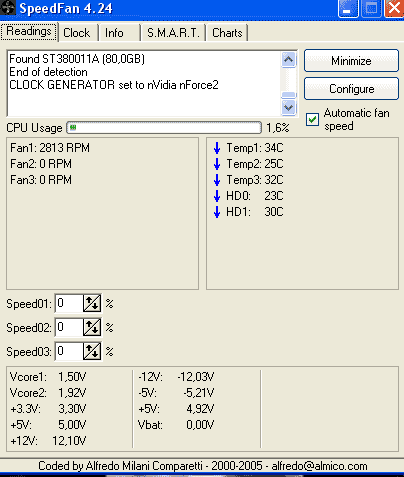Viewport: 404px width, 477px height.
Task: Click the log scrollbar thumb
Action: pos(288,95)
